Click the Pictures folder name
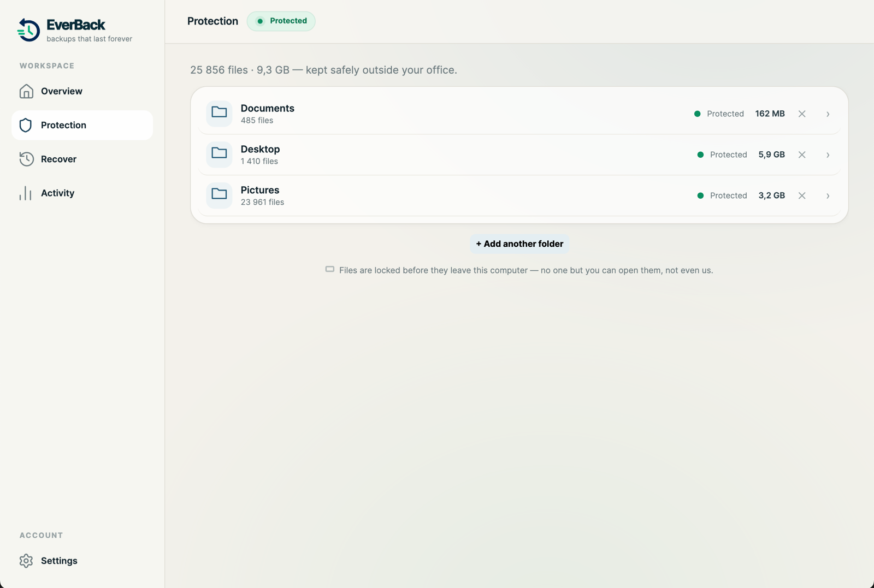The image size is (874, 588). point(260,190)
